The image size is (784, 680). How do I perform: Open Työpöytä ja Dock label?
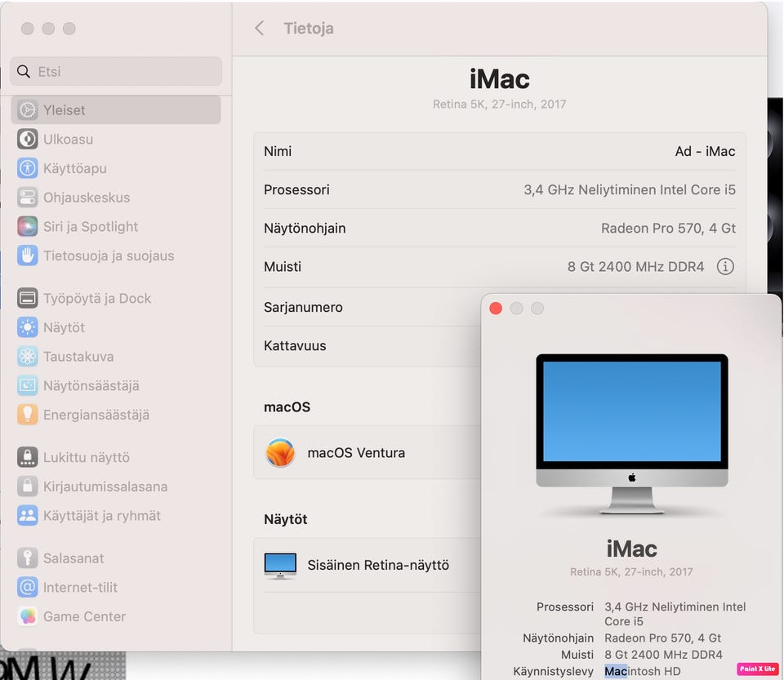click(97, 298)
